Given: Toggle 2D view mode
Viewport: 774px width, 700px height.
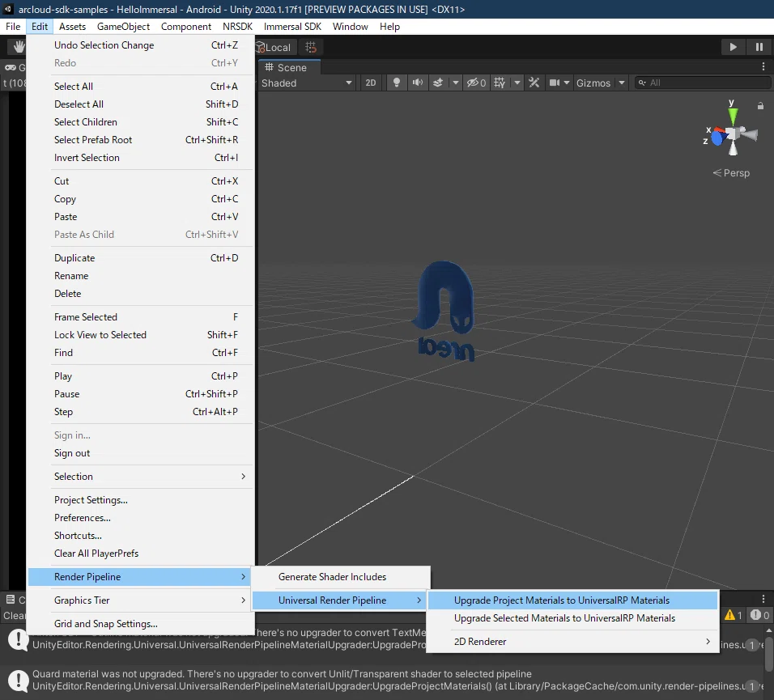Looking at the screenshot, I should click(x=371, y=83).
